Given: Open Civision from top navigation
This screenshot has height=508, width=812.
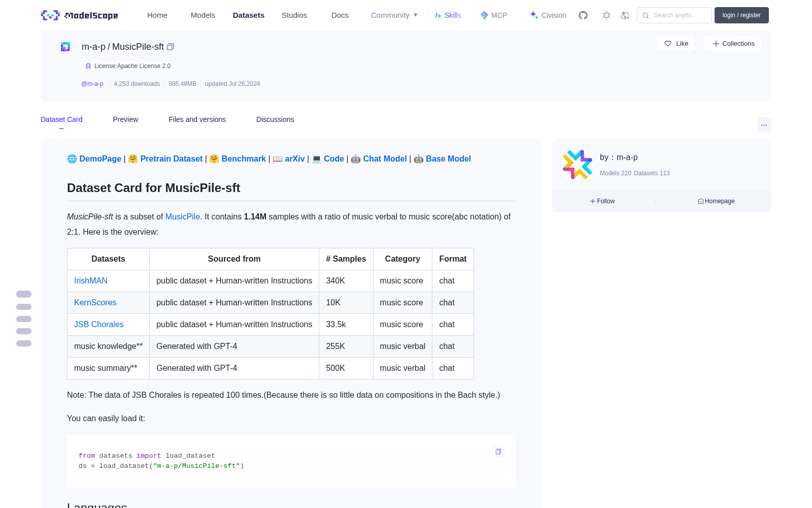Looking at the screenshot, I should 548,15.
